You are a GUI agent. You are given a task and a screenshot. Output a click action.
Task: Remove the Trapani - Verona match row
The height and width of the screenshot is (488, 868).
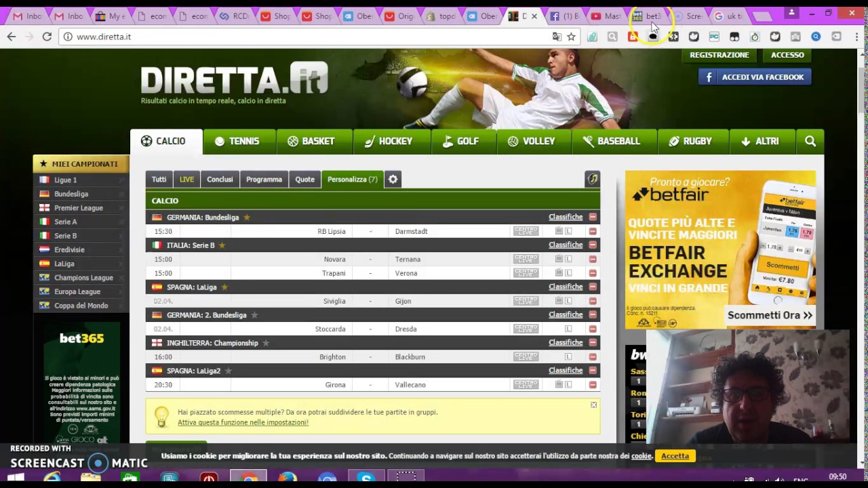[593, 273]
